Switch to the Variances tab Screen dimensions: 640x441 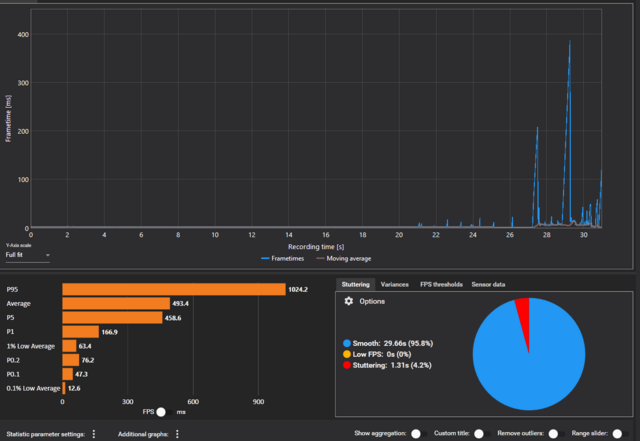(394, 284)
